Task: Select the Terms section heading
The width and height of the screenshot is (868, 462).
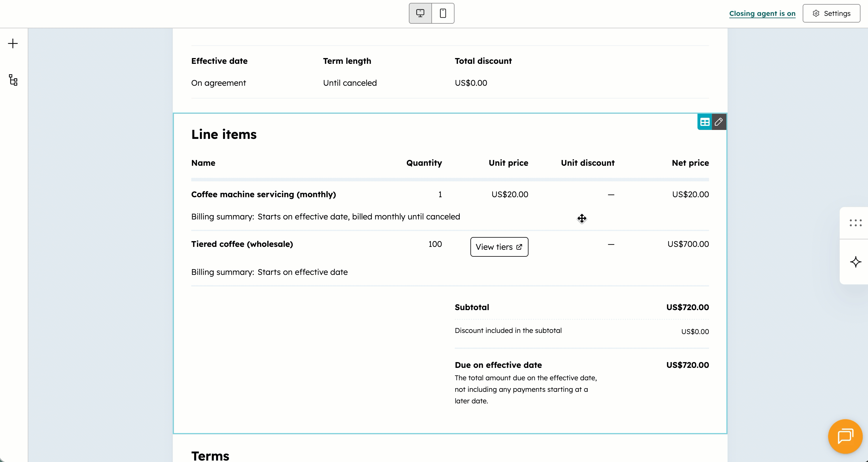Action: click(x=210, y=455)
